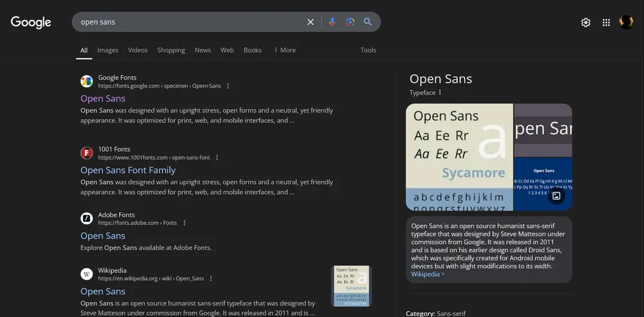Click the Google logo
Image resolution: width=644 pixels, height=317 pixels.
31,23
